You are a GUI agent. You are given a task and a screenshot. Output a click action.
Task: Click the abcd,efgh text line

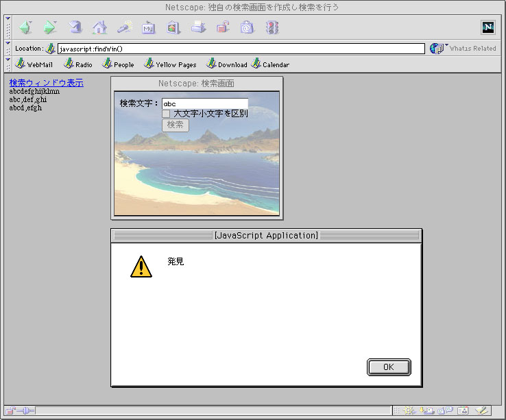pyautogui.click(x=25, y=108)
